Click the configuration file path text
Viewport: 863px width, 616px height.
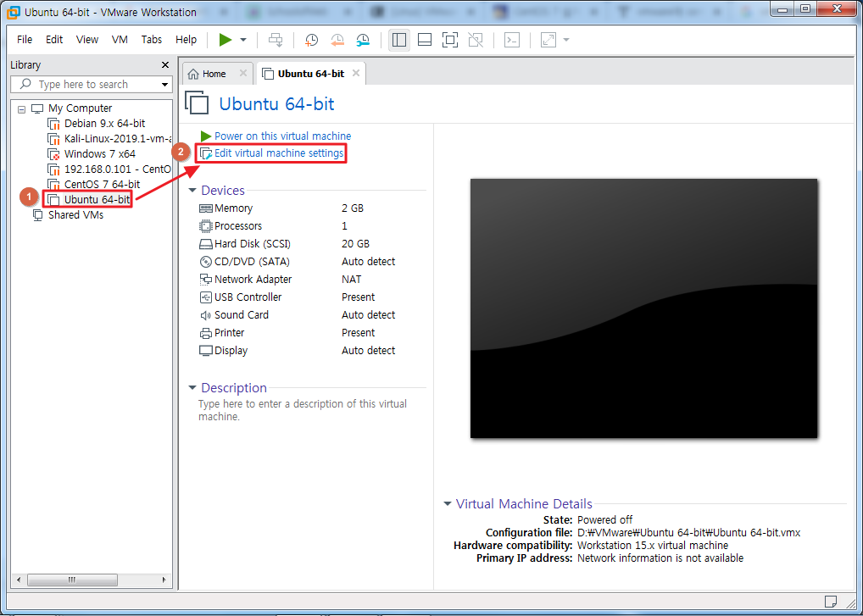pos(688,532)
